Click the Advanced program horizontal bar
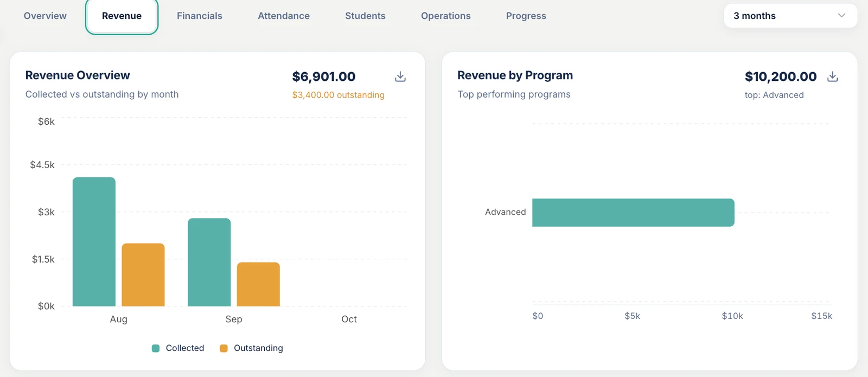The height and width of the screenshot is (377, 868). [x=633, y=213]
